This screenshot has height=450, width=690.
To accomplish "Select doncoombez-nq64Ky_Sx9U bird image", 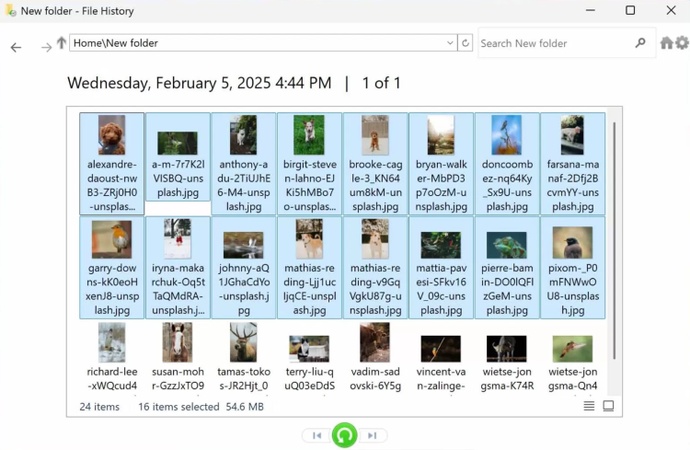I will click(x=507, y=164).
